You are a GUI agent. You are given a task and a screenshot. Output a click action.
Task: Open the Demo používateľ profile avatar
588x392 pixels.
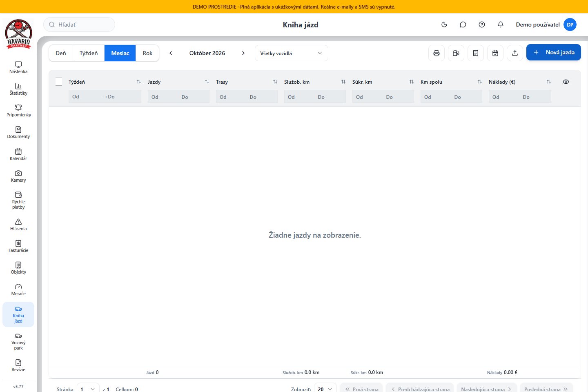click(x=570, y=24)
